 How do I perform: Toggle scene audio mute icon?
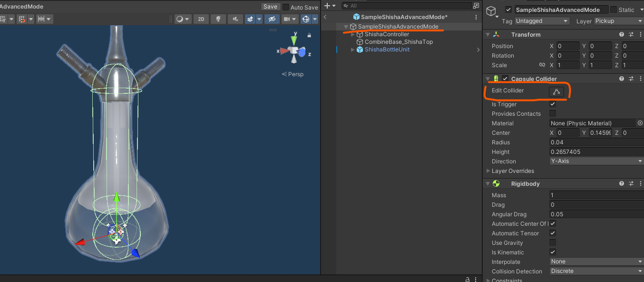(x=235, y=19)
